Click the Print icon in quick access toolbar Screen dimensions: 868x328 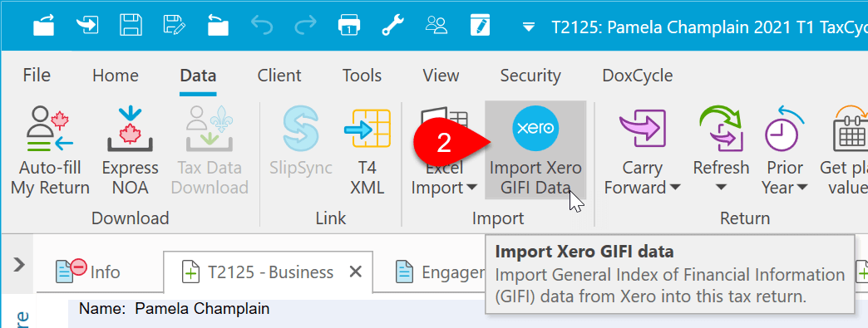[x=350, y=25]
